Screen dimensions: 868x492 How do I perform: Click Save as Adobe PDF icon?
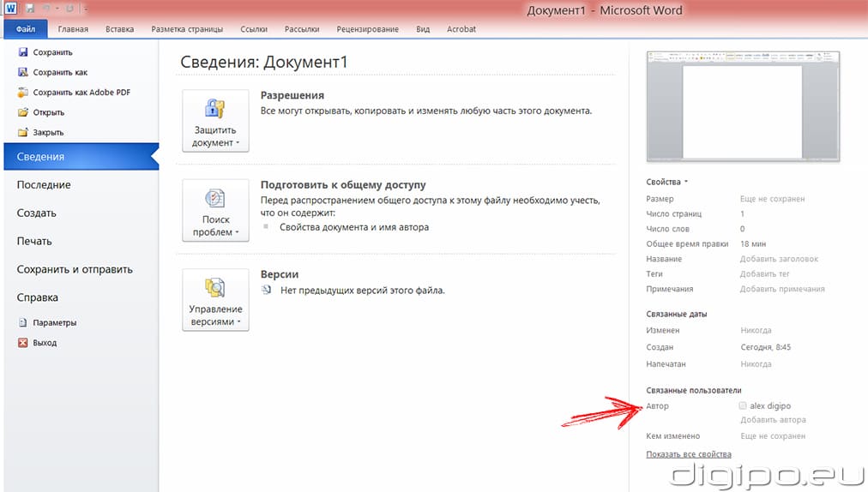tap(23, 93)
